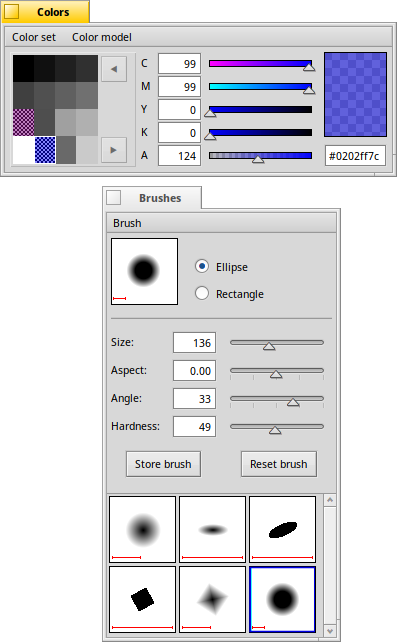Click the Hardness slider track
Screen dimensions: 397x642
tap(277, 426)
